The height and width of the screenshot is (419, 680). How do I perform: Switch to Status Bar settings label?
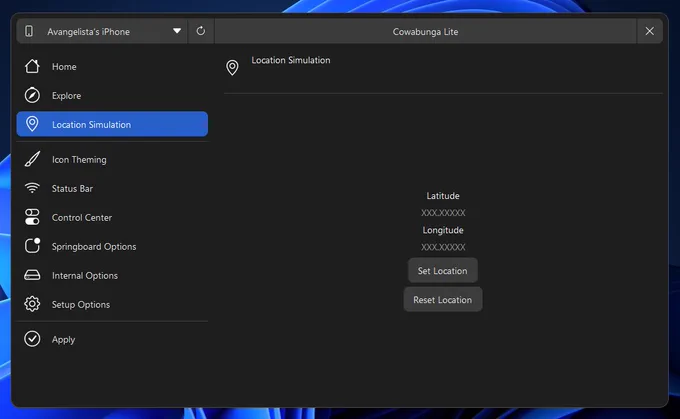(x=72, y=189)
